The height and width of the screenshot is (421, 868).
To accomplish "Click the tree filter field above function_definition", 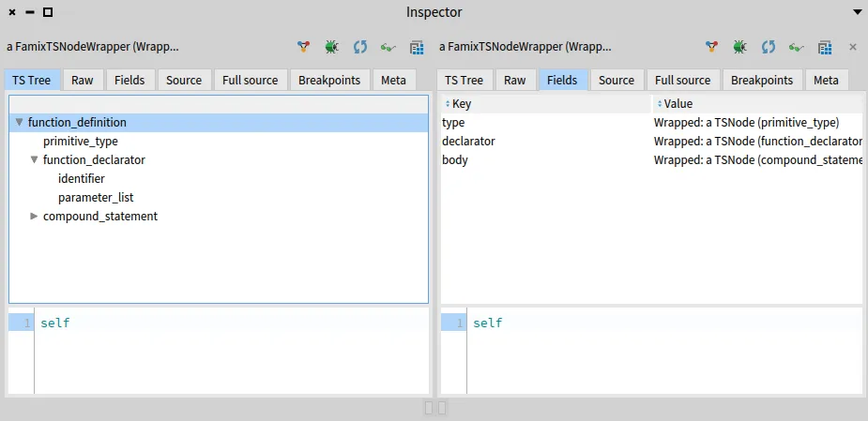I will click(x=219, y=105).
